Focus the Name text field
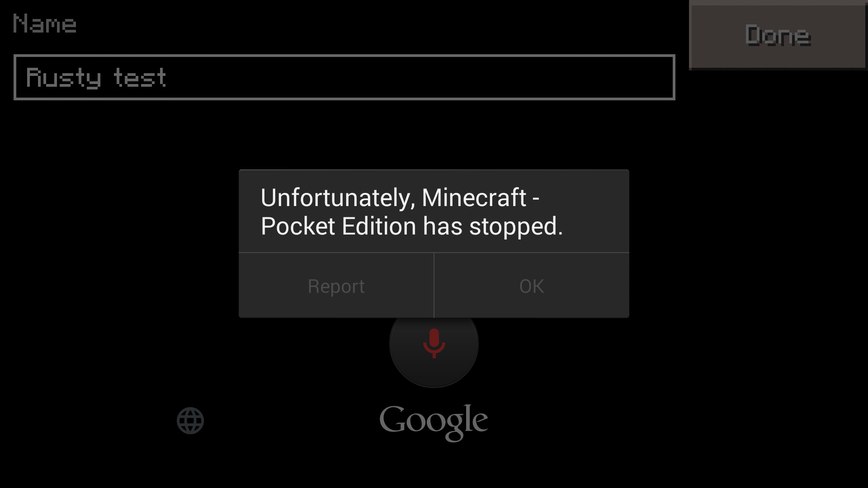Image resolution: width=868 pixels, height=488 pixels. coord(344,77)
